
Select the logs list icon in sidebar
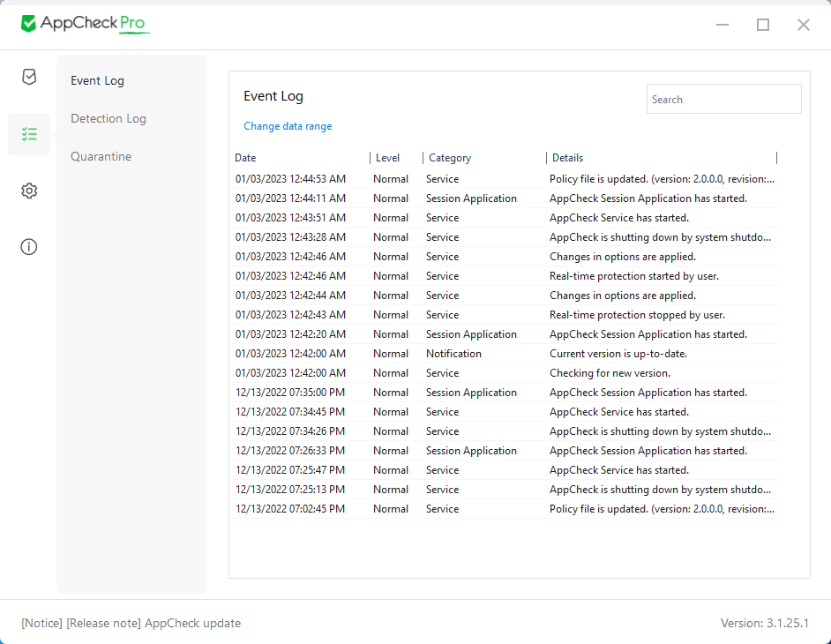pyautogui.click(x=29, y=134)
